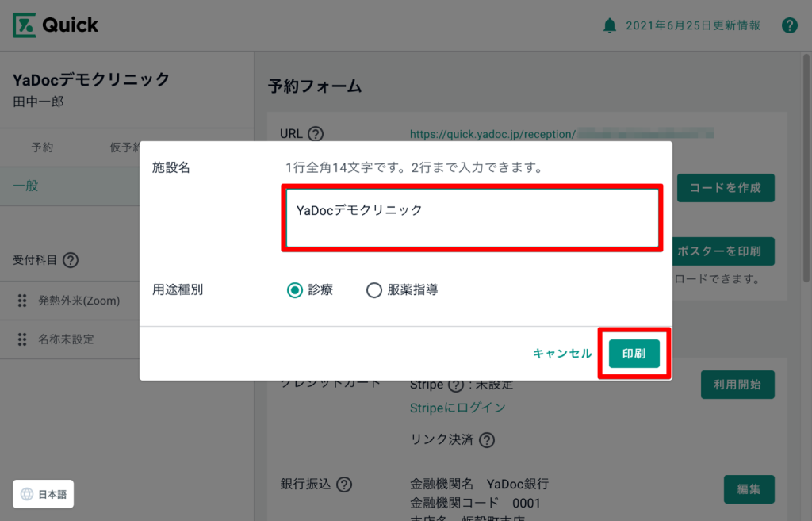
Task: Open the Stripeにログイン link
Action: [x=458, y=408]
